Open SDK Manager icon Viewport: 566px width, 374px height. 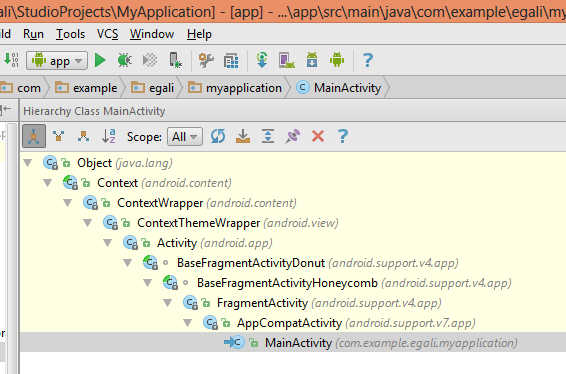click(312, 60)
